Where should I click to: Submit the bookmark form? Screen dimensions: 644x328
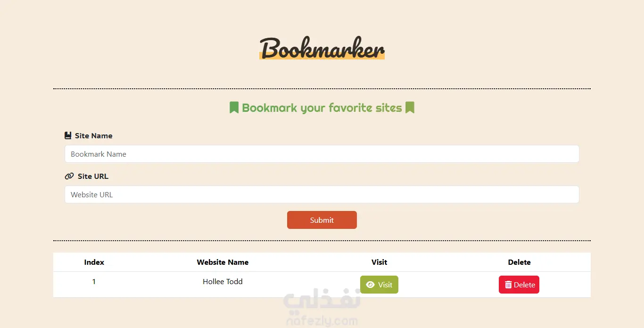point(322,220)
